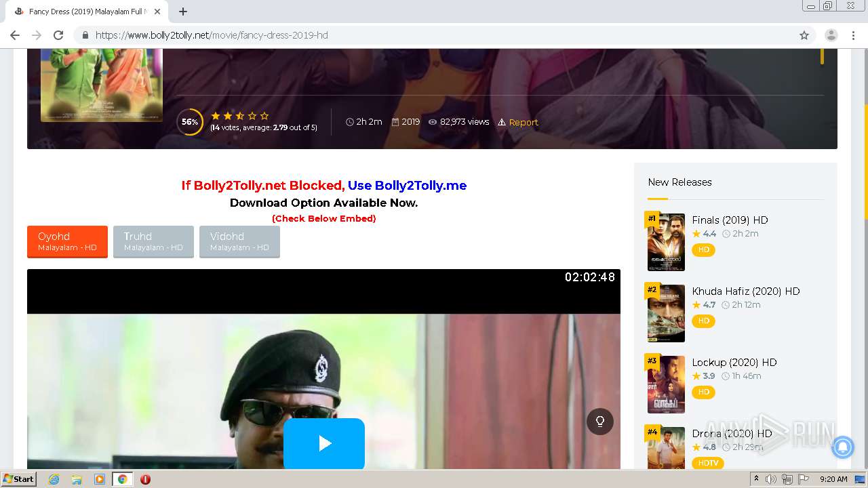Click the 2h 2m runtime in header
The image size is (868, 488).
(369, 122)
